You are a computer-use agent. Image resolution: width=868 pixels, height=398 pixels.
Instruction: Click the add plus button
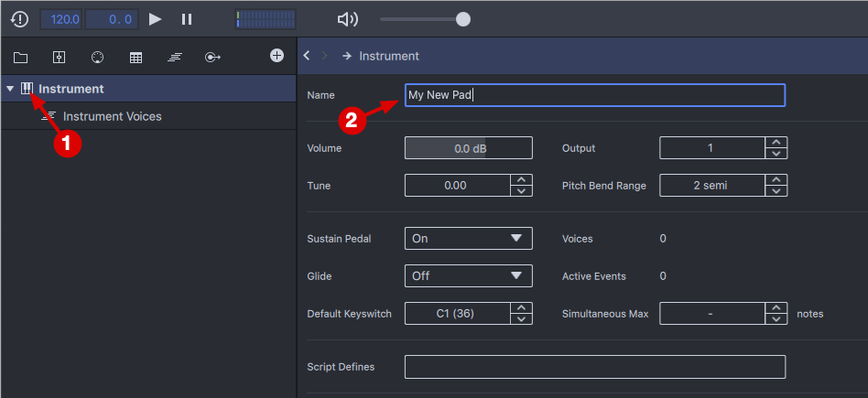coord(277,56)
